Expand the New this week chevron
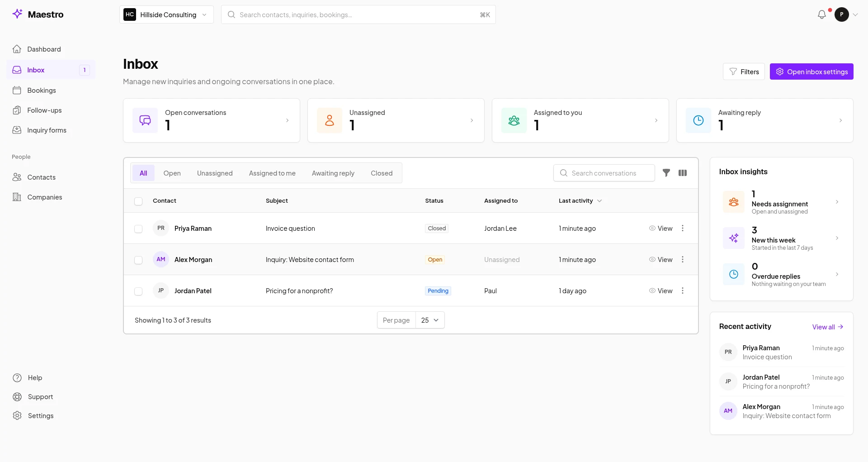868x462 pixels. point(837,238)
